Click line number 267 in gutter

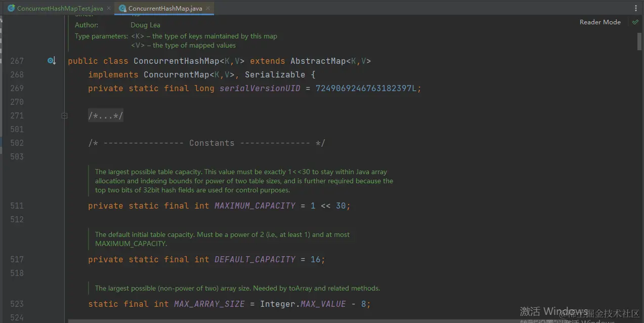coord(17,61)
